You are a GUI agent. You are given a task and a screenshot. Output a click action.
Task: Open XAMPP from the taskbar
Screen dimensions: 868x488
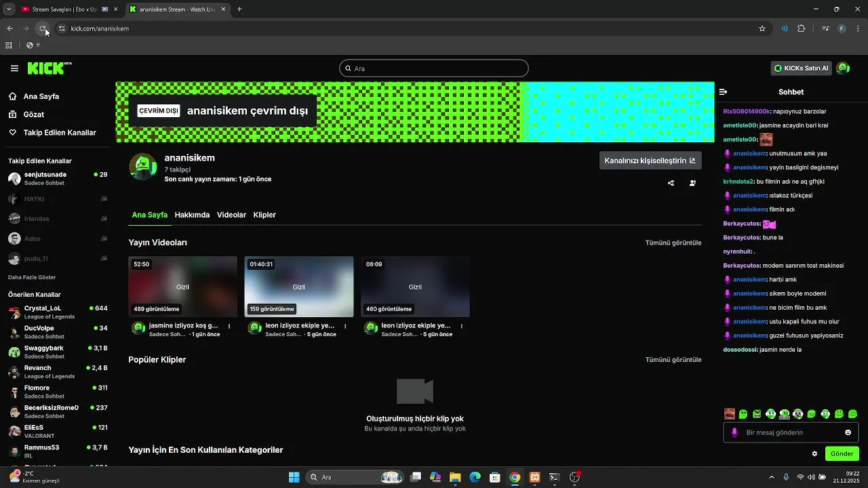[534, 477]
